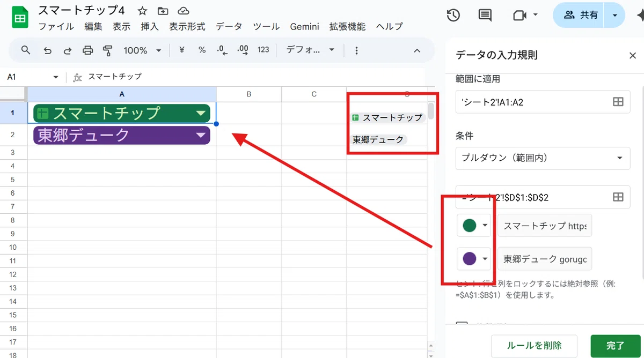Open the 表示形式 menu
644x358 pixels.
pyautogui.click(x=187, y=26)
